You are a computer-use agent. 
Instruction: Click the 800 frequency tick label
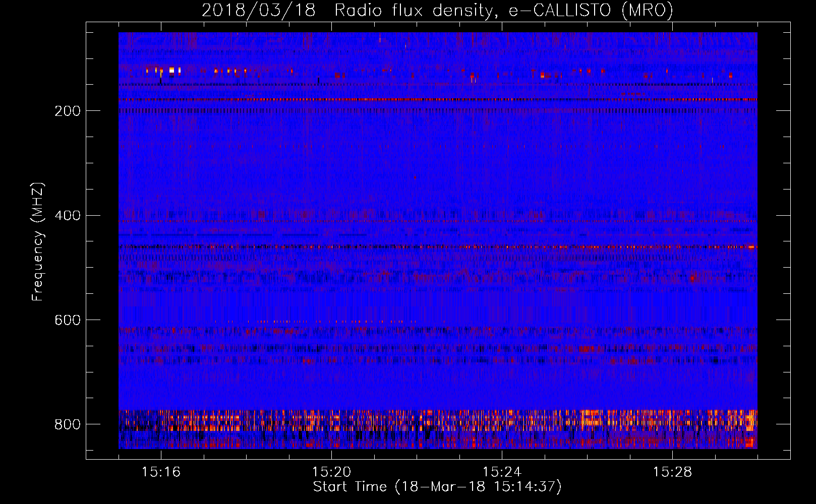(x=68, y=424)
